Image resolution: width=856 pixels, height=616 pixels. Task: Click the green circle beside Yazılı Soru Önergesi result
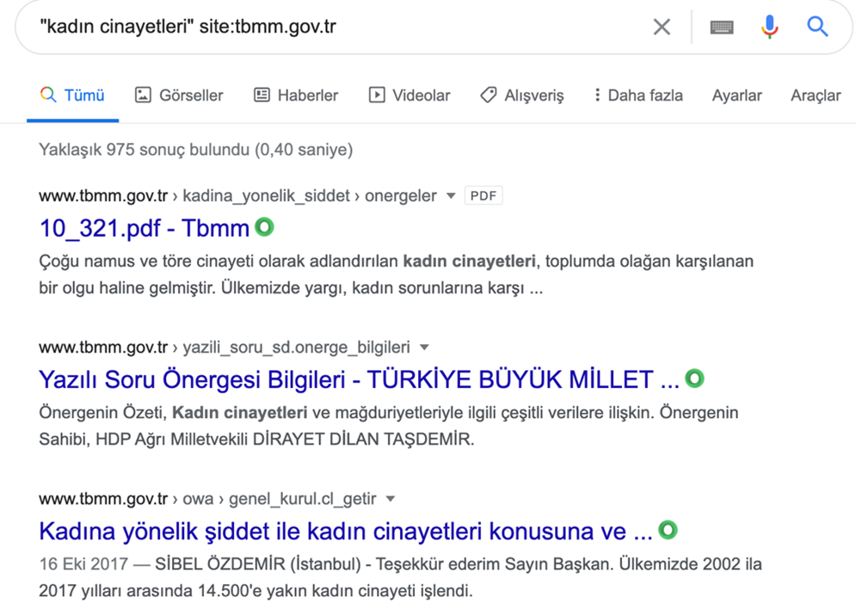(695, 378)
